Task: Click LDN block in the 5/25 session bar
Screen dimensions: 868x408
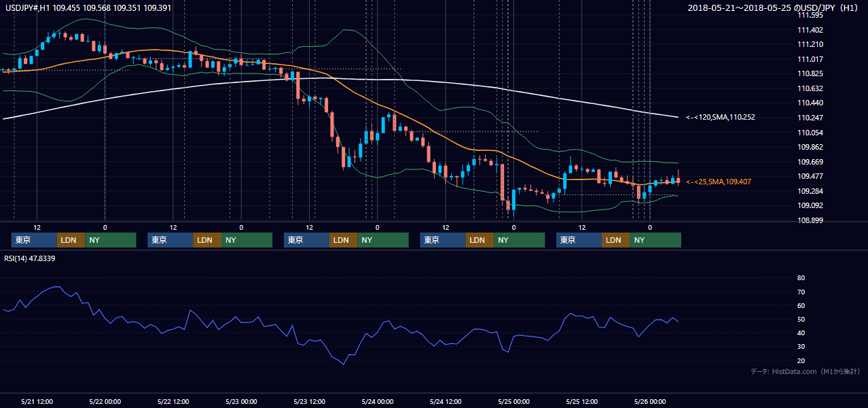Action: [615, 240]
